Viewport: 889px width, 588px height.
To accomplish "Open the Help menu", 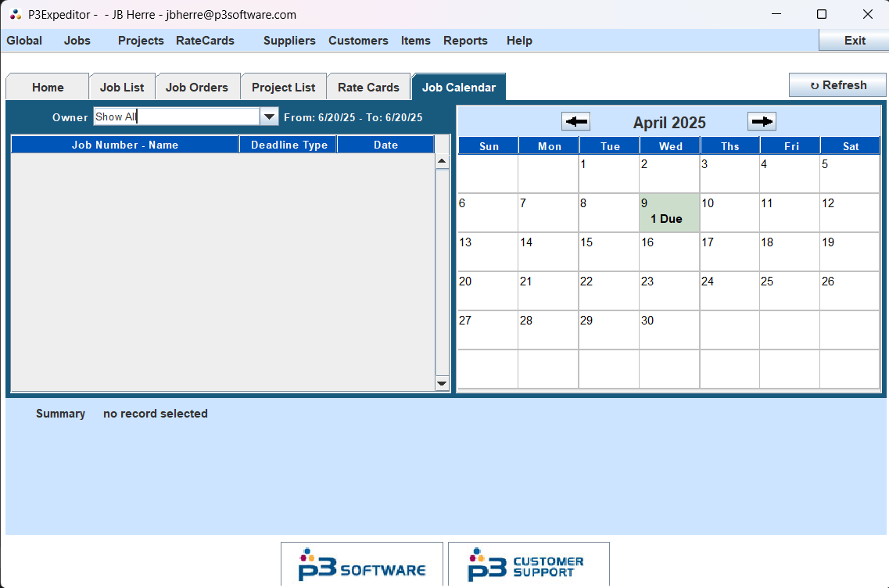I will (519, 41).
